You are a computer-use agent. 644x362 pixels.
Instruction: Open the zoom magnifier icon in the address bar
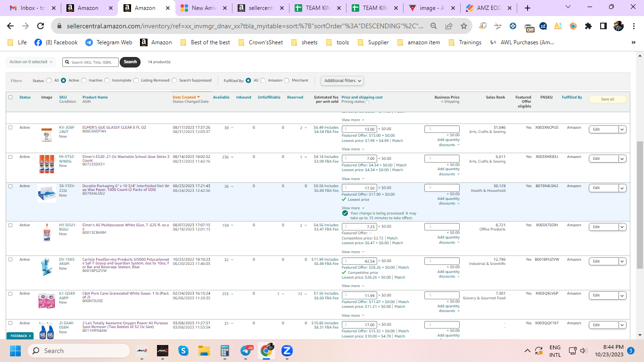pyautogui.click(x=434, y=26)
